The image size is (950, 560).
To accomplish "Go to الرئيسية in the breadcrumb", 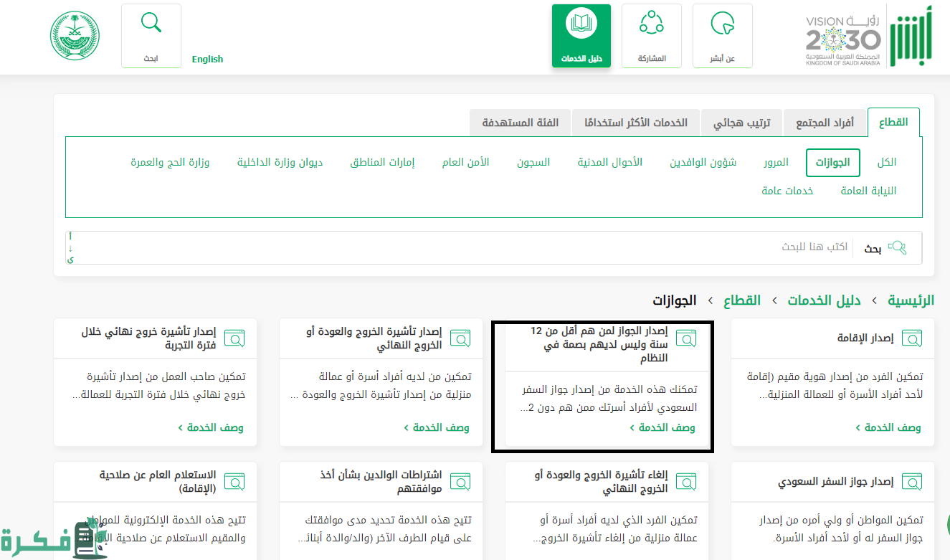I will (x=911, y=300).
